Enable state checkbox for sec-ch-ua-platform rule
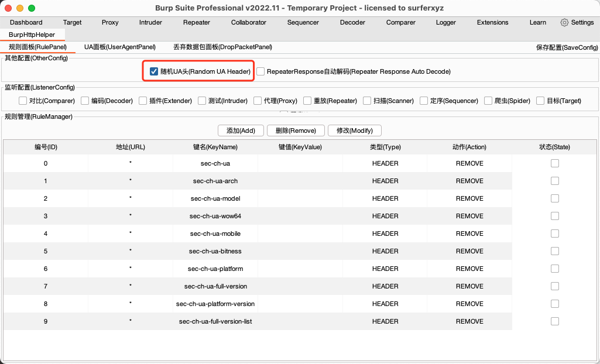Screen dimensions: 600x364 [555, 269]
